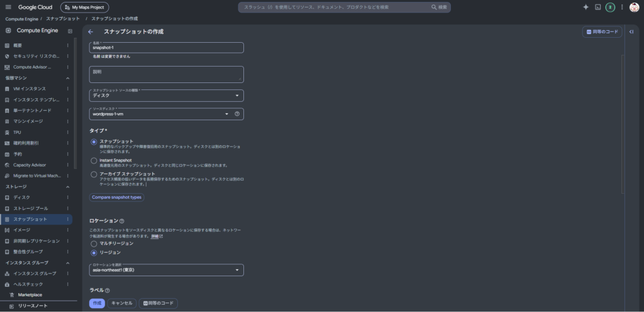644x312 pixels.
Task: Open options menu for ストレージ プール item
Action: pos(68,208)
